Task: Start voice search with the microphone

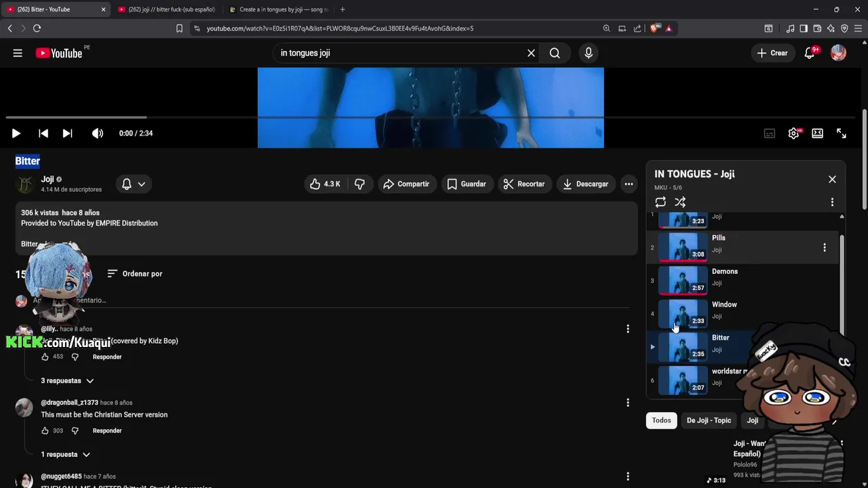Action: click(x=589, y=53)
